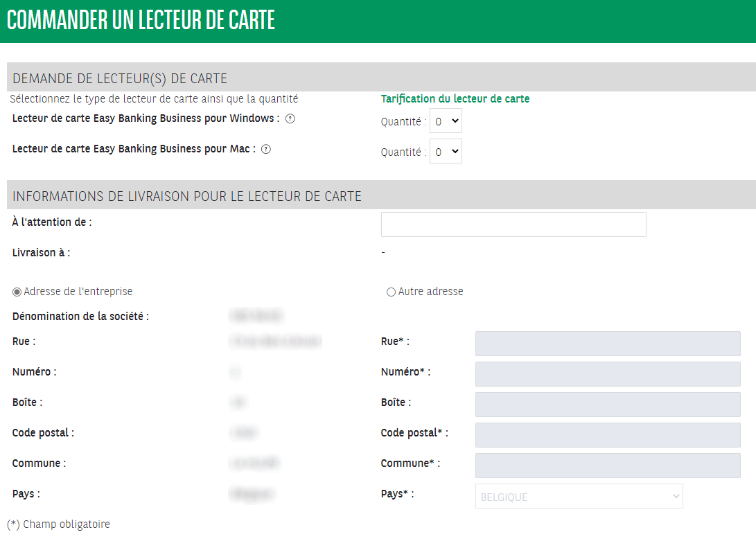Focus the Commune* input field
This screenshot has width=756, height=539.
(x=608, y=466)
